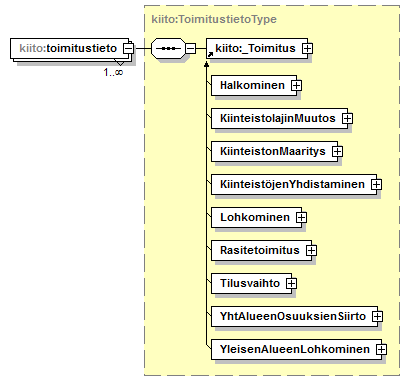Select the Halkominen element label
Image resolution: width=410 pixels, height=381 pixels.
252,85
